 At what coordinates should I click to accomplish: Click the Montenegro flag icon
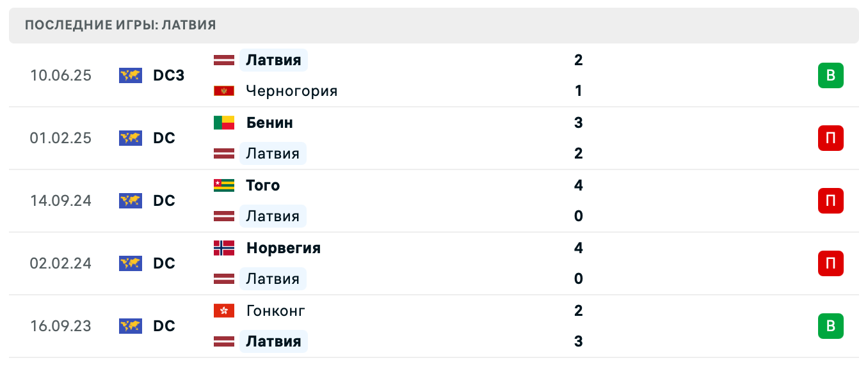pyautogui.click(x=224, y=91)
